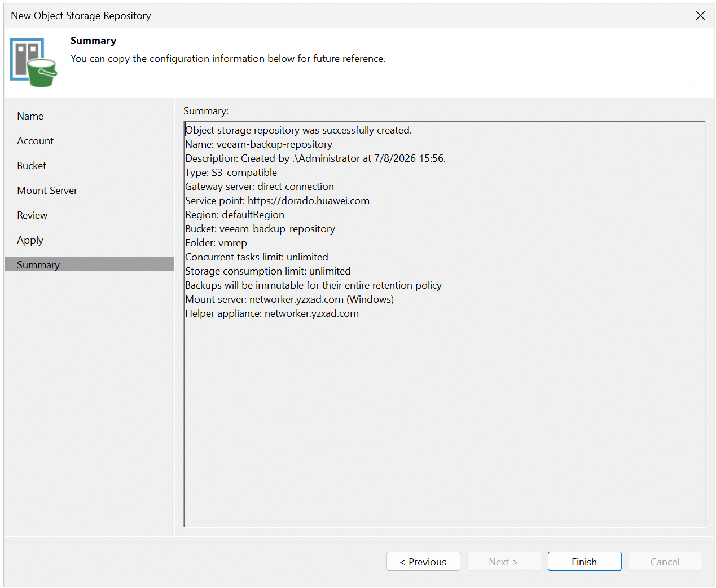Finish the repository wizard

(585, 562)
